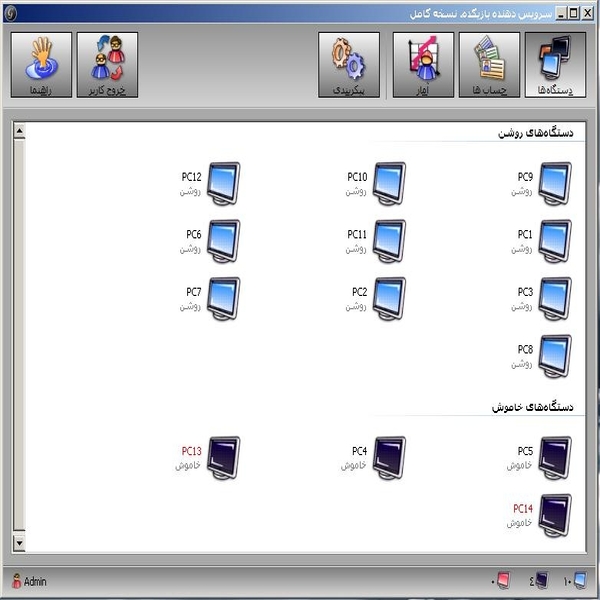Select the powered-off PC13 icon
600x600 pixels.
[x=223, y=458]
